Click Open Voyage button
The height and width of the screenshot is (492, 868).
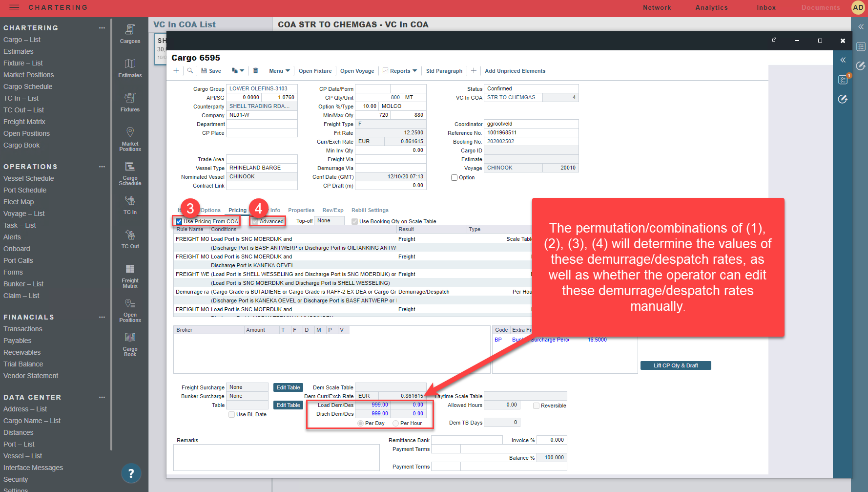[357, 71]
